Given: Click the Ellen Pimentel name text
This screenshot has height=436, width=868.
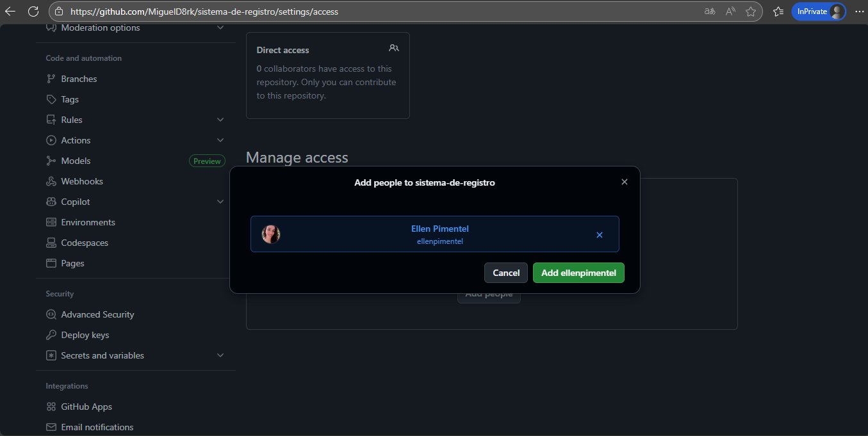Looking at the screenshot, I should coord(440,229).
